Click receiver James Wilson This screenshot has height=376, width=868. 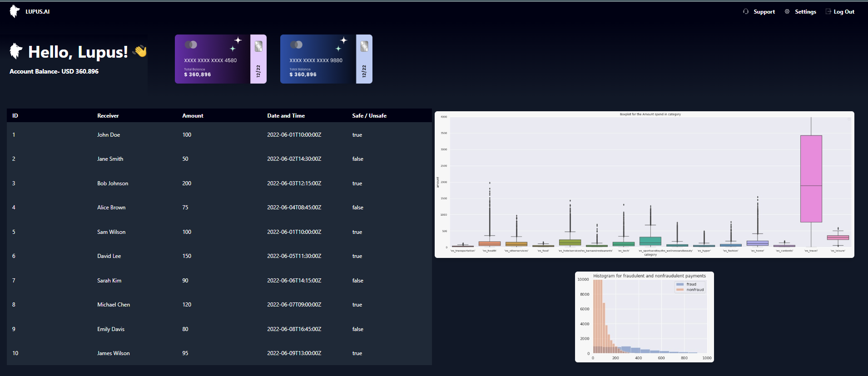114,353
